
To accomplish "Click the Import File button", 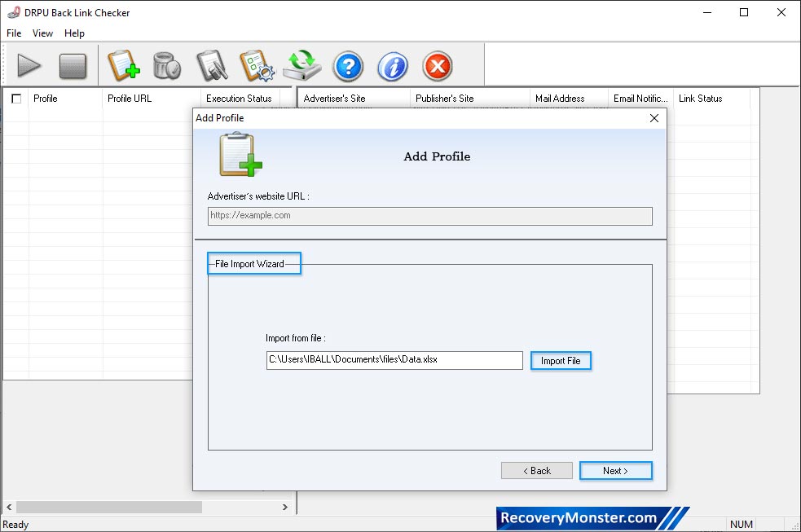I will tap(561, 360).
